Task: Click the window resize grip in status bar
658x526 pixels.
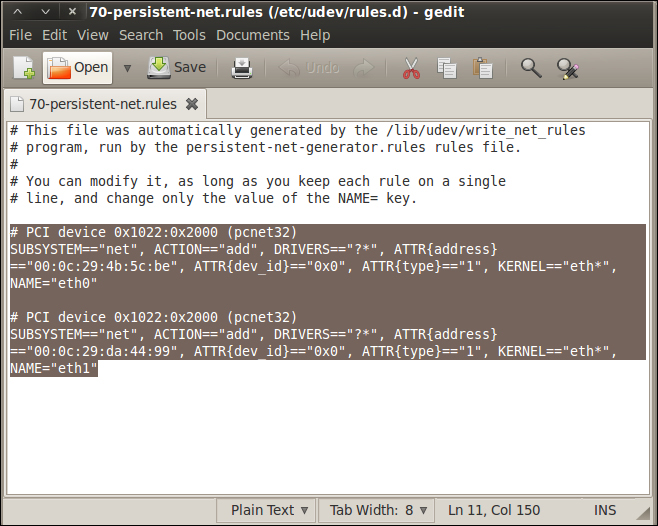Action: (x=642, y=513)
